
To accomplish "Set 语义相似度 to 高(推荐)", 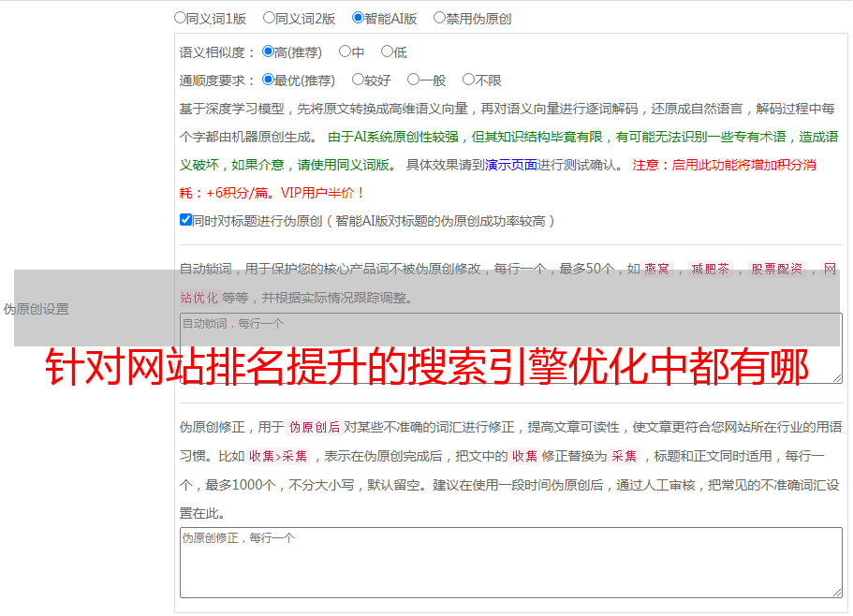I will [x=268, y=51].
